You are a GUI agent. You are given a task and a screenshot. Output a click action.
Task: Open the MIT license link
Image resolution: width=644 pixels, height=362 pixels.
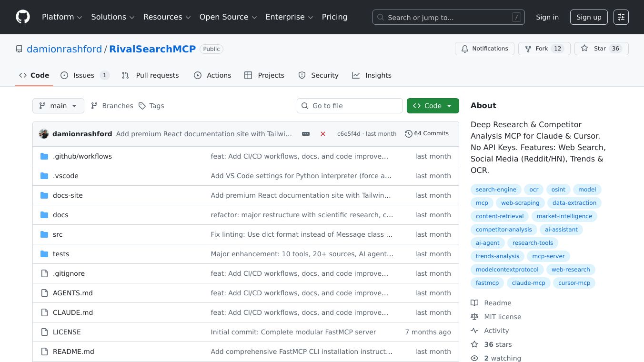503,317
